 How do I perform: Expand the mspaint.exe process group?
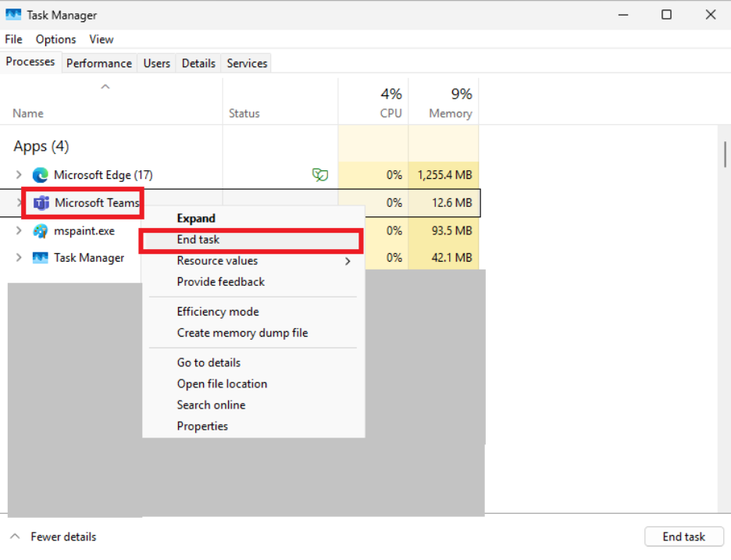tap(18, 230)
